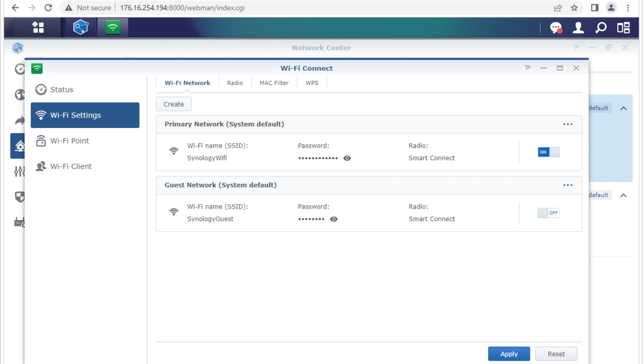Screen dimensions: 643x364
Task: Select Wi-Fi Settings in the sidebar
Action: (x=85, y=115)
